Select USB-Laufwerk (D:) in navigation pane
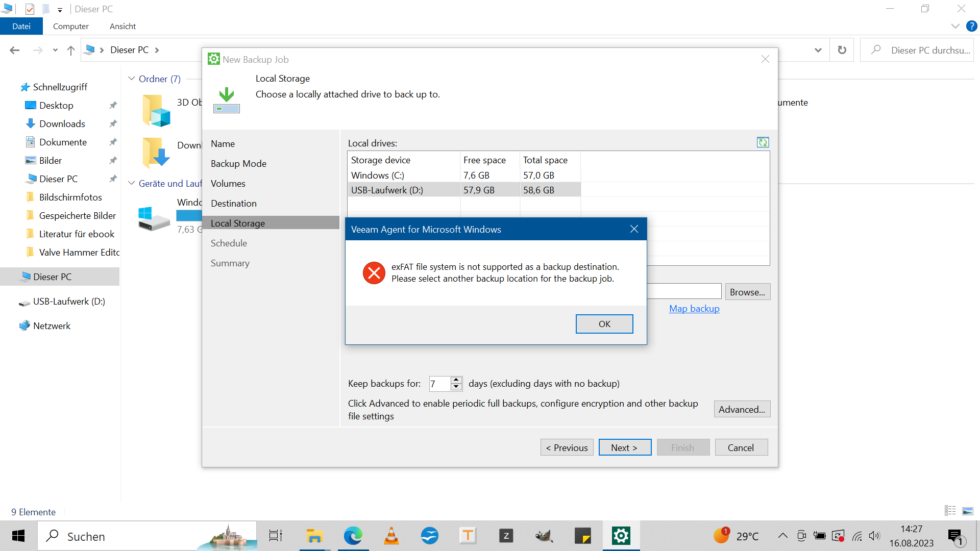Viewport: 980px width, 551px height. 69,302
